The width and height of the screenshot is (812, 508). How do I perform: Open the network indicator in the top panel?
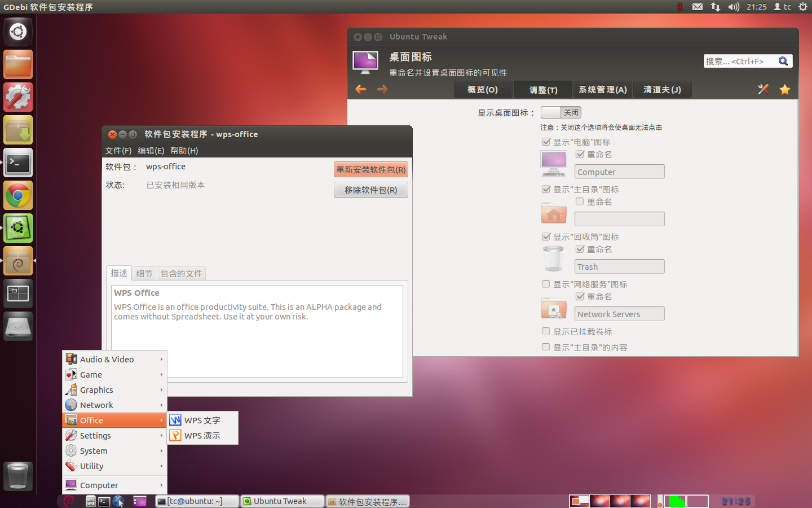(716, 7)
